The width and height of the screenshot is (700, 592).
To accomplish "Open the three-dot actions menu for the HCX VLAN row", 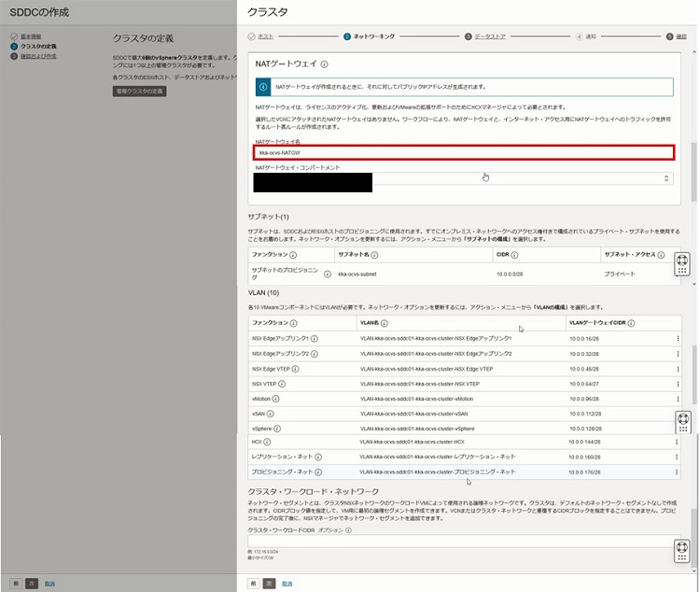I will tap(678, 442).
